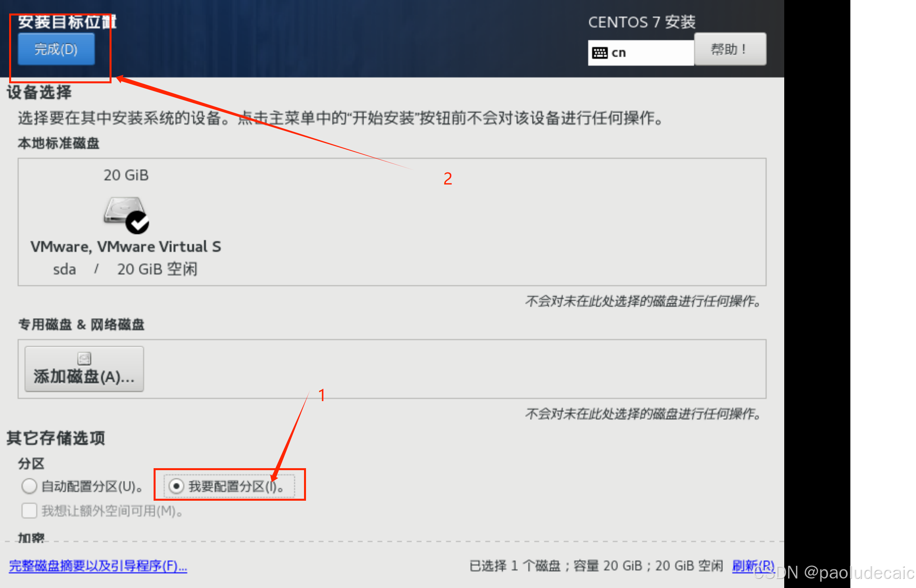The width and height of the screenshot is (916, 588).
Task: Click the 刷新(R) refresh link
Action: [753, 566]
